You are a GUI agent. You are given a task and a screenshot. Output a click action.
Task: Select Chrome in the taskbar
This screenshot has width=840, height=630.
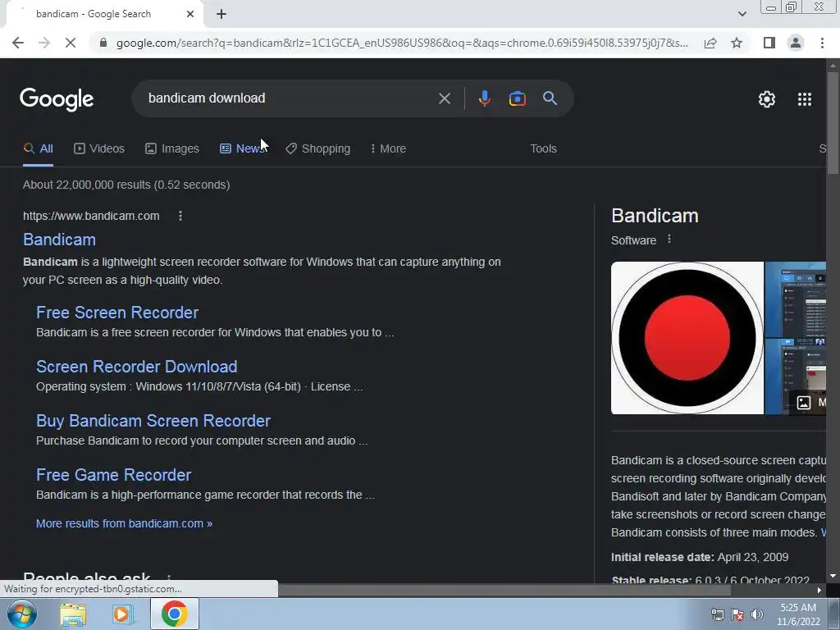click(x=174, y=614)
